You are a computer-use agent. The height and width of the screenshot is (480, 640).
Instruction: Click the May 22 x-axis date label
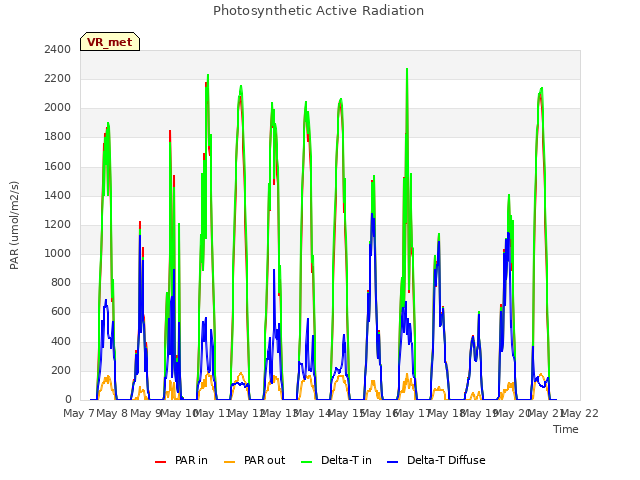point(579,413)
